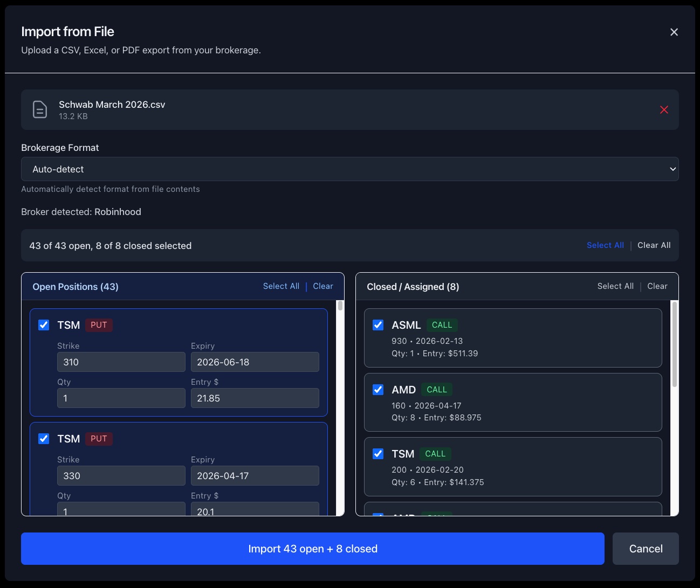Deselect the ASML CALL closed position
This screenshot has height=588, width=700.
tap(378, 324)
